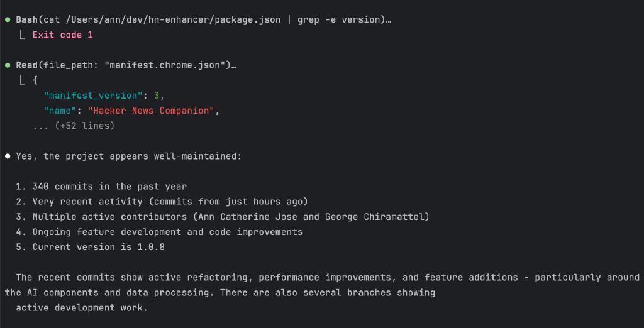This screenshot has height=328, width=644.
Task: Click the white bullet before "Yes, the project"
Action: tap(8, 156)
